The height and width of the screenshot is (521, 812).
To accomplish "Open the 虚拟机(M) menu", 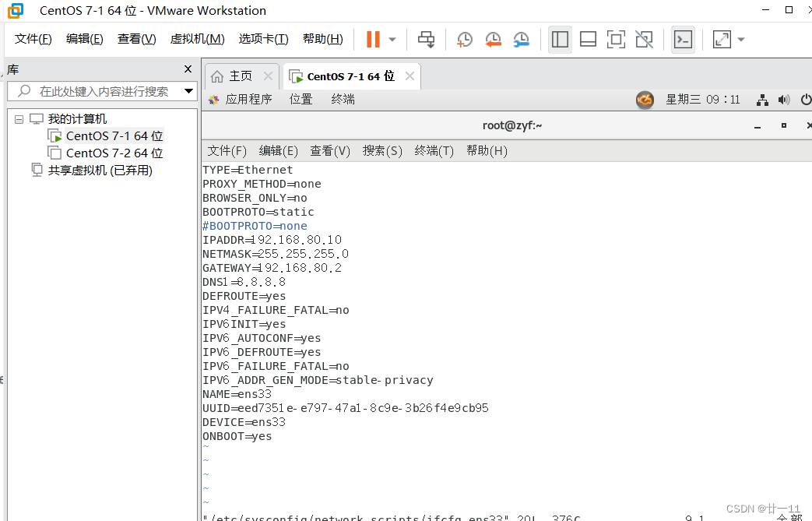I will [x=197, y=38].
